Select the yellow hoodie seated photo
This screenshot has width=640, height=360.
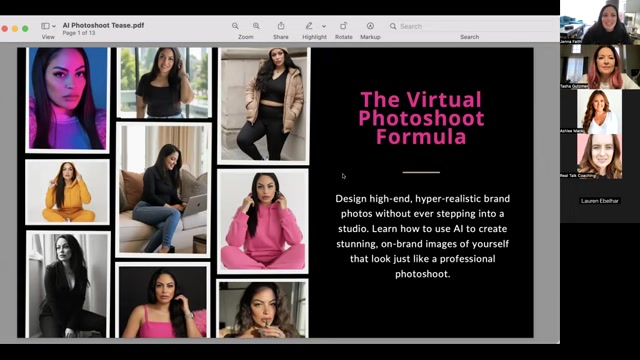click(x=67, y=192)
